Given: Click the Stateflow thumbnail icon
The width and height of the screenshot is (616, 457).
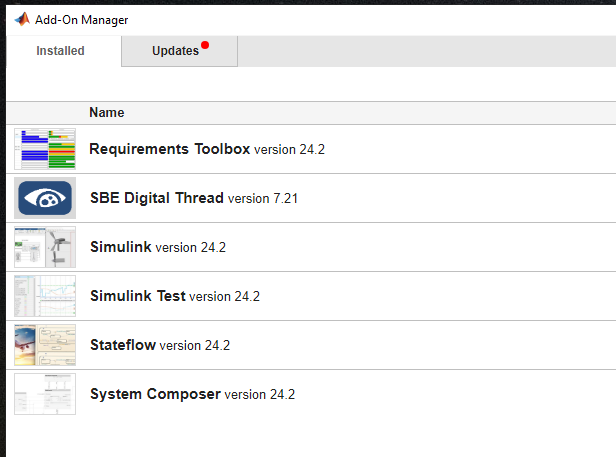Looking at the screenshot, I should click(45, 345).
